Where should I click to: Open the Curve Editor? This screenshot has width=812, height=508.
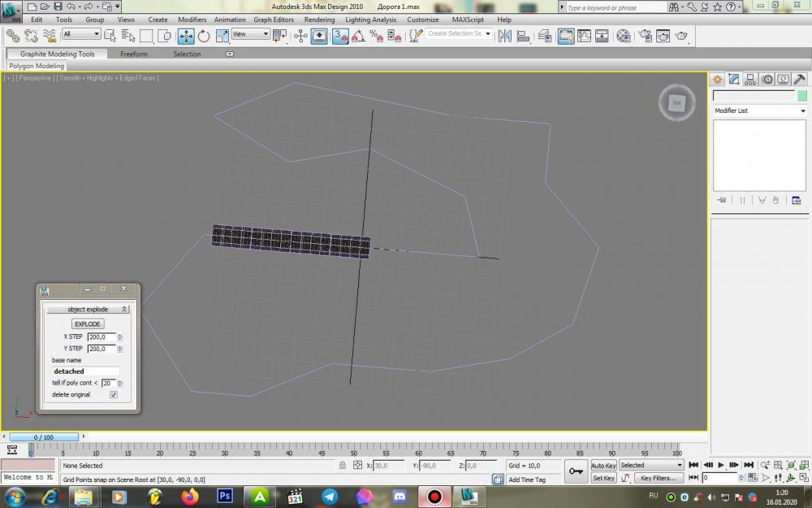point(584,36)
